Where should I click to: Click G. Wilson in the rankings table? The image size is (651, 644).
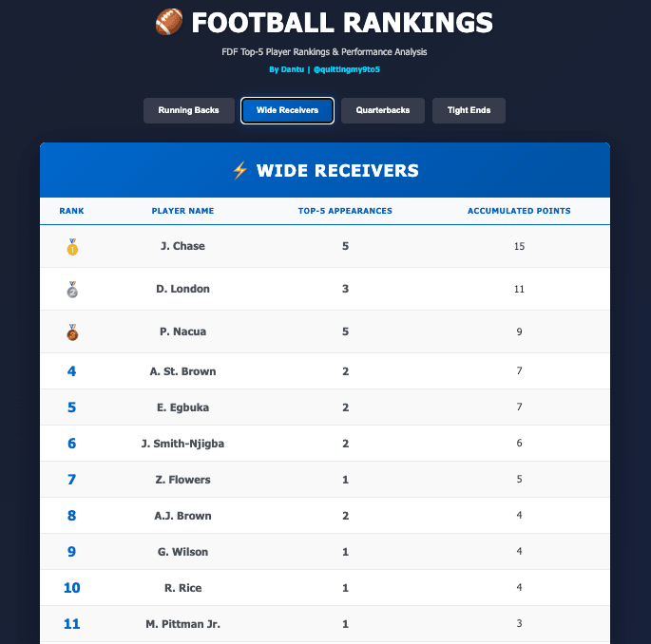182,552
